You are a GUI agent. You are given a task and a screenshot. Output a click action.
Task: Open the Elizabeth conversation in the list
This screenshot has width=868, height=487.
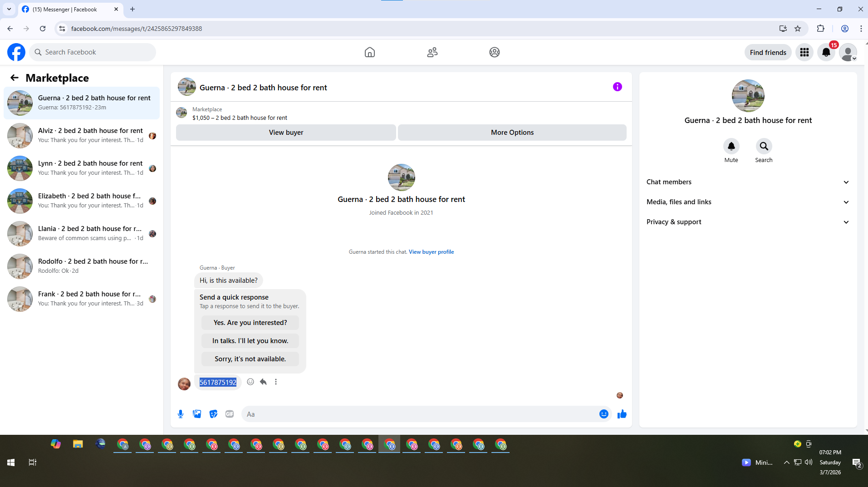pyautogui.click(x=82, y=201)
